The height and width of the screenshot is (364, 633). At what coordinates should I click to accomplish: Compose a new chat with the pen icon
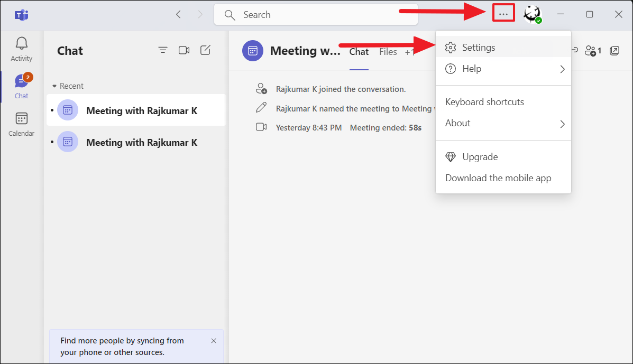pyautogui.click(x=205, y=50)
